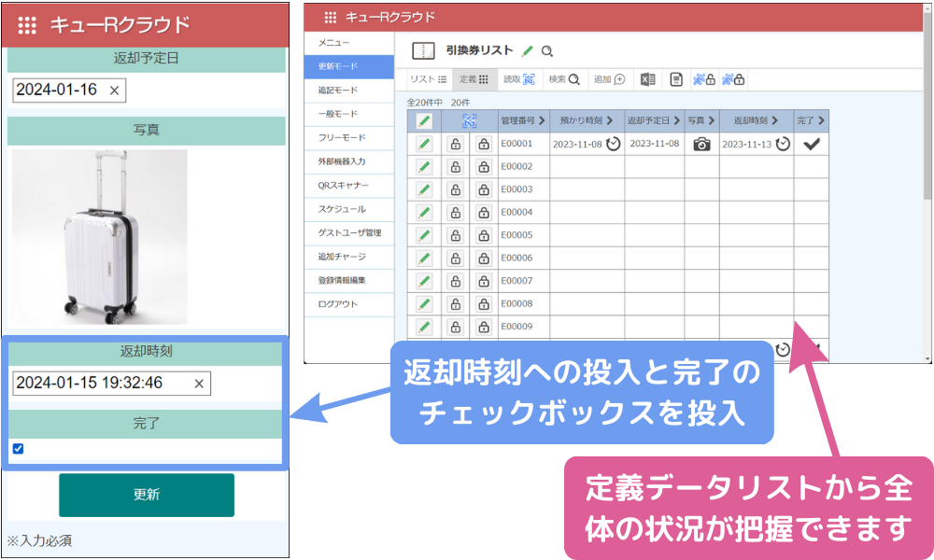Click the clock icon in 返却時刻 of E00001
The height and width of the screenshot is (560, 934).
tap(783, 144)
